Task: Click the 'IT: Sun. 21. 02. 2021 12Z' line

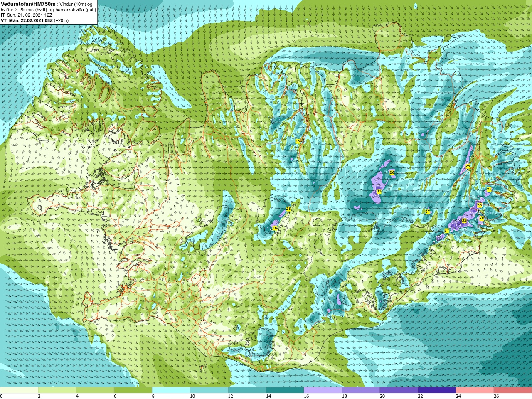Action: 27,15
